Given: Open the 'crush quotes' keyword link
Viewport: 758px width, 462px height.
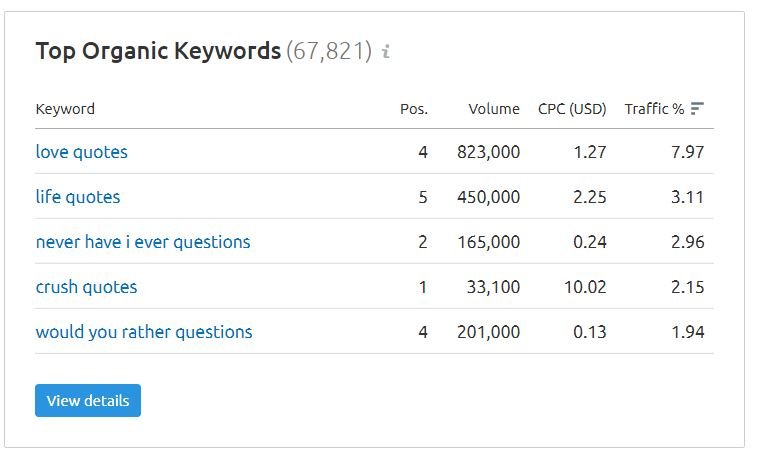Looking at the screenshot, I should pyautogui.click(x=86, y=287).
